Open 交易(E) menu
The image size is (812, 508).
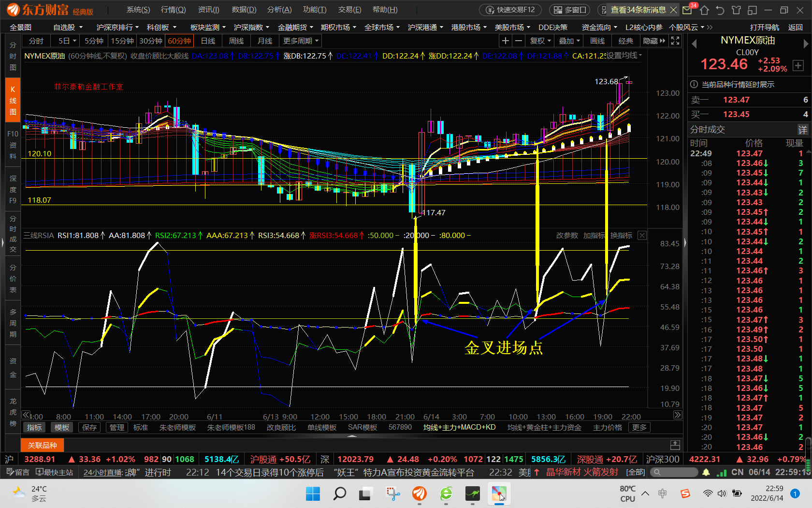click(349, 10)
